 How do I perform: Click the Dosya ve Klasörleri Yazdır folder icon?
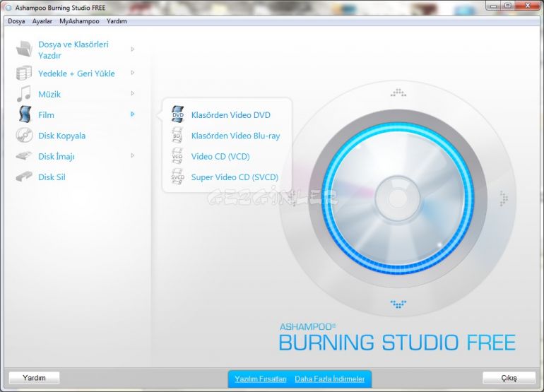[x=24, y=49]
